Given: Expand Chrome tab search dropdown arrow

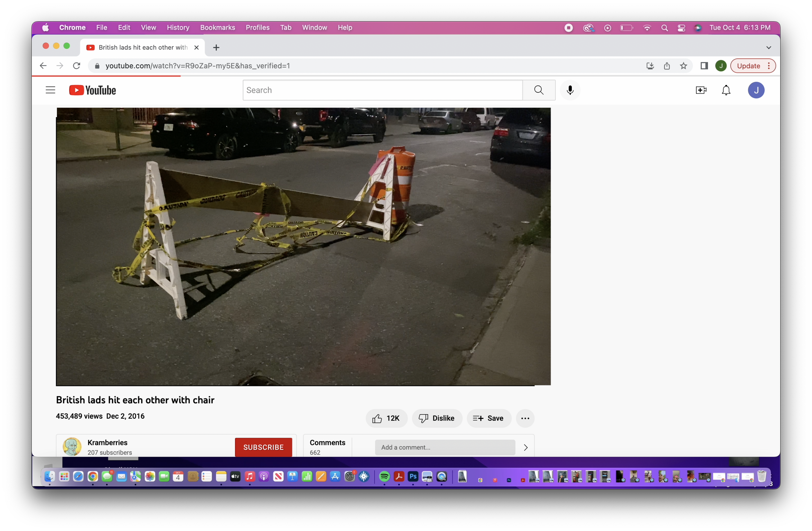Looking at the screenshot, I should 769,47.
